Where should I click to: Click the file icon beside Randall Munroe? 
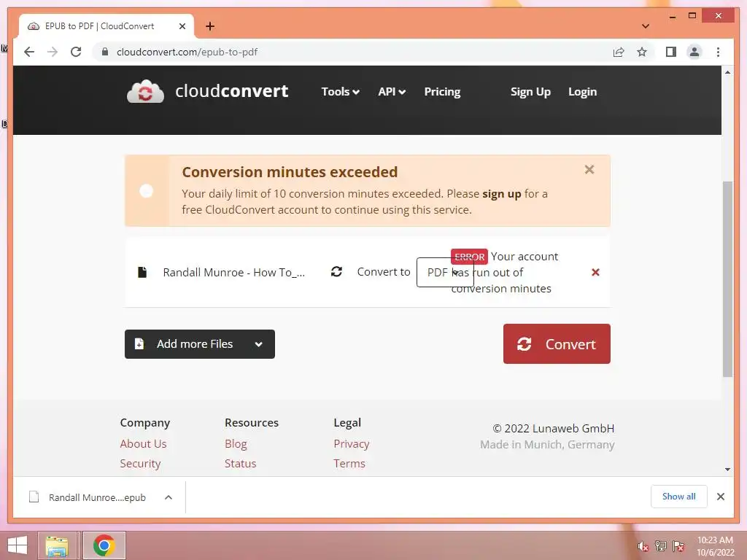[x=142, y=272]
